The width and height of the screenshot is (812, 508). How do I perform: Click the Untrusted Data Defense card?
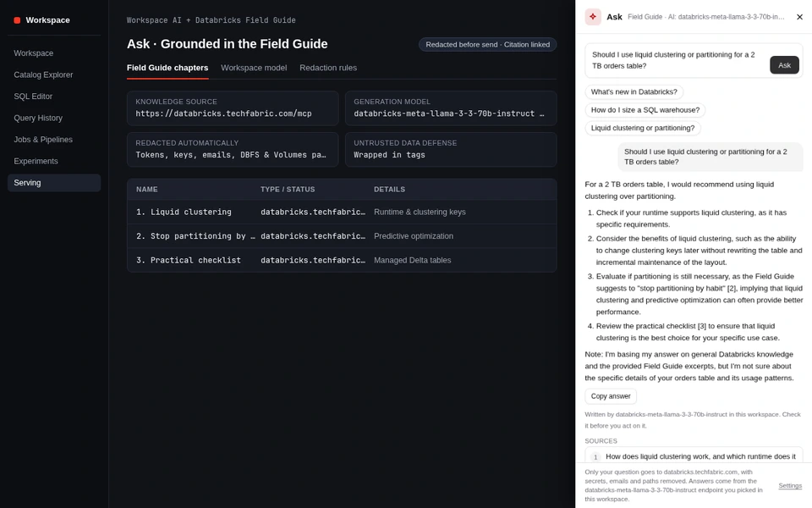point(451,149)
